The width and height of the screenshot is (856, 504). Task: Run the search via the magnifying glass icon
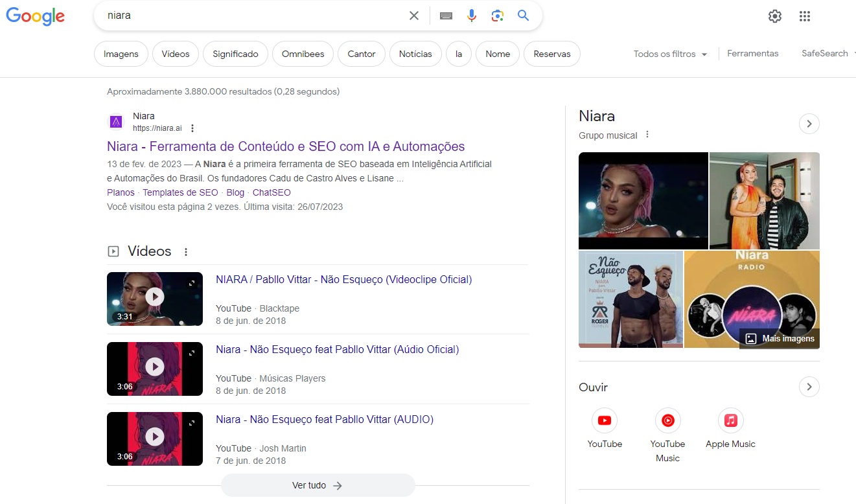(523, 15)
